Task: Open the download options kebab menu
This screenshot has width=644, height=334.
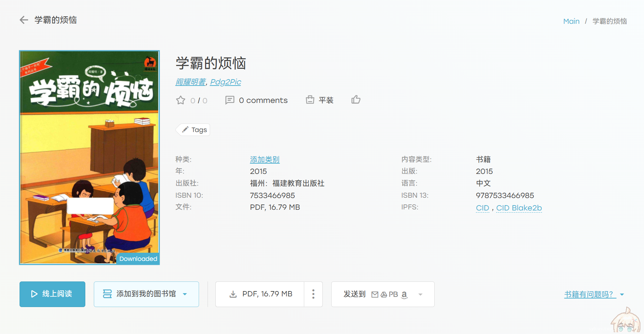Action: click(313, 294)
